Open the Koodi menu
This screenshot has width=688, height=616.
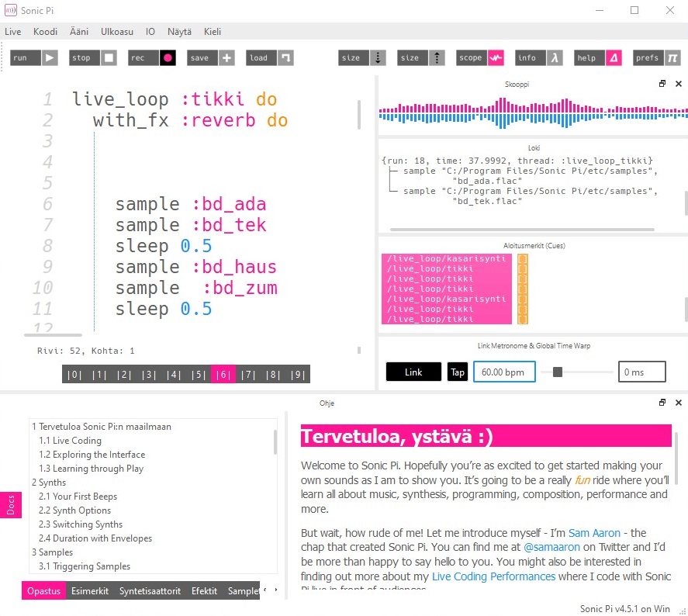pos(45,32)
